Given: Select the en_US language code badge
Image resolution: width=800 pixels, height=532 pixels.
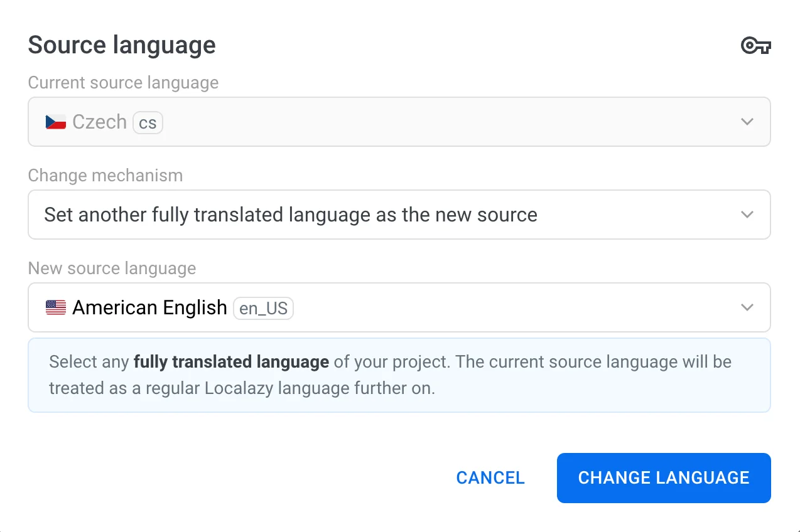Looking at the screenshot, I should tap(263, 308).
